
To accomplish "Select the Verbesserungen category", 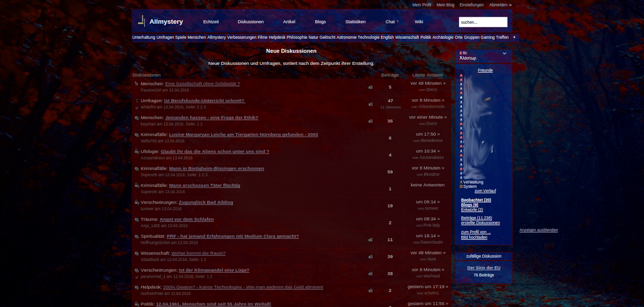I will (x=241, y=38).
